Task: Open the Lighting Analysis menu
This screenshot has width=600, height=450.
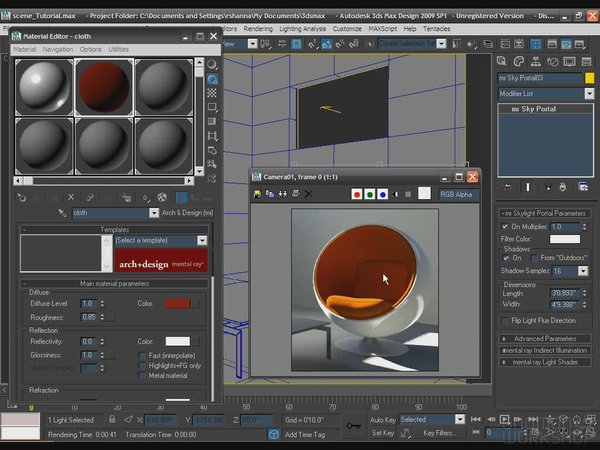Action: click(303, 29)
